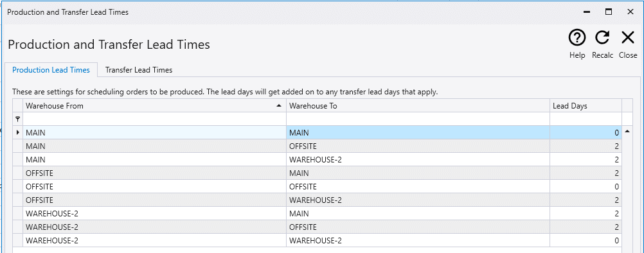Viewport: 644px width, 253px height.
Task: Maximize the Lead Times window
Action: click(x=609, y=12)
